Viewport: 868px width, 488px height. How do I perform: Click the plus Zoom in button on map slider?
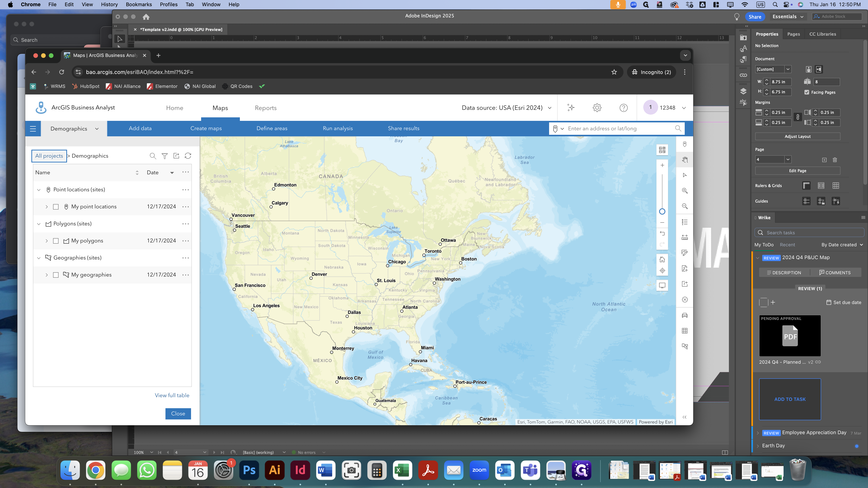point(662,165)
